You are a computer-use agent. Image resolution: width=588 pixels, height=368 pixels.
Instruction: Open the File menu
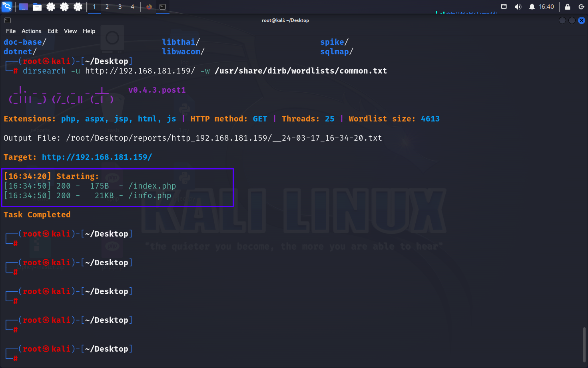click(11, 31)
